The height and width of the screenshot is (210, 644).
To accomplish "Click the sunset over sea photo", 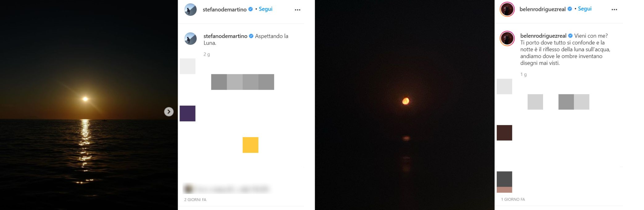I will point(89,105).
